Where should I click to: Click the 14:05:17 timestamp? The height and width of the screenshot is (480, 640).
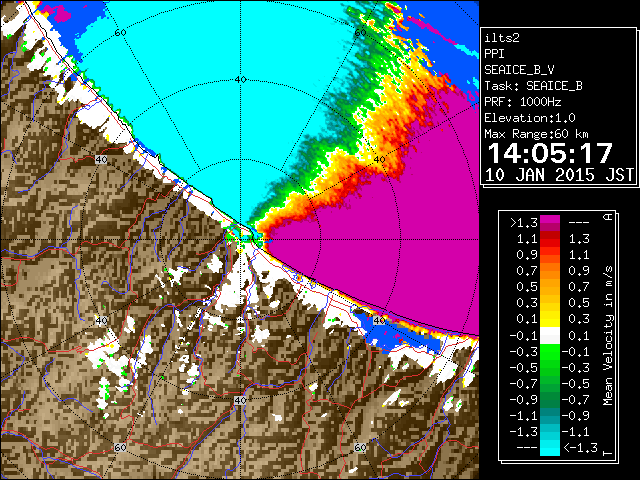click(x=550, y=153)
